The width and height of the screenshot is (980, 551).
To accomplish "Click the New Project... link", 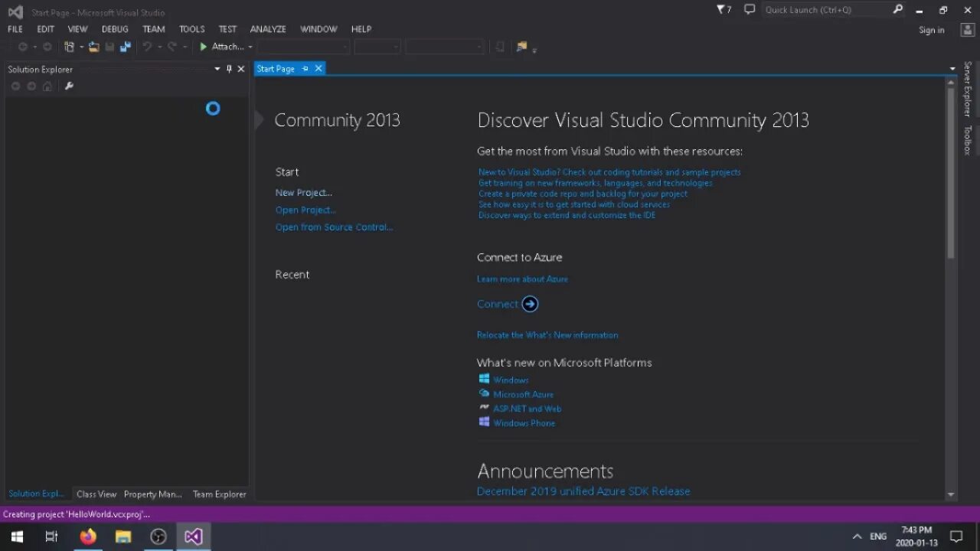I will coord(304,193).
